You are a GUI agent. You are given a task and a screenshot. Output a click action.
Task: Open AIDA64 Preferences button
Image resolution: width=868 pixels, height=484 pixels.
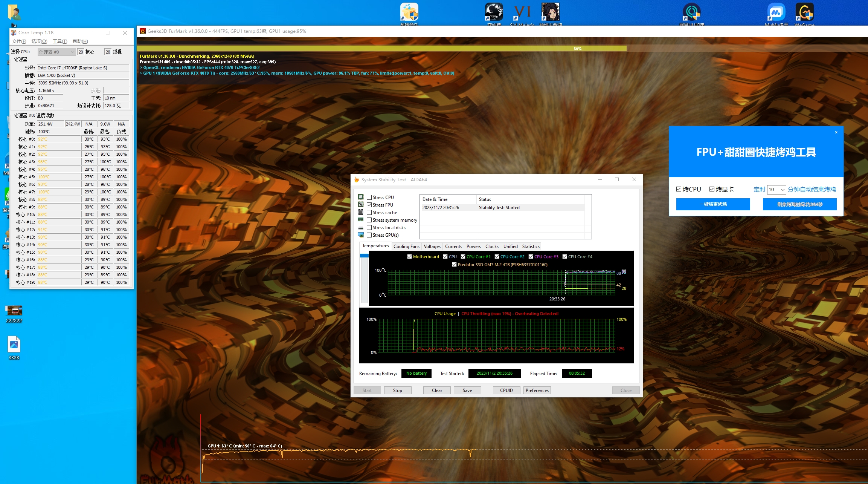click(537, 390)
